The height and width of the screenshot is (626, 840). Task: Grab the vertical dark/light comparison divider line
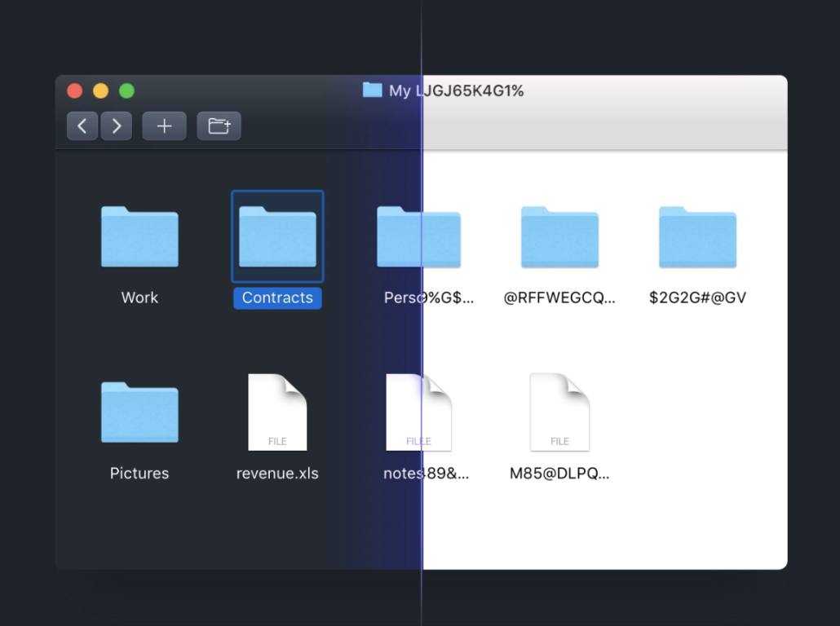click(x=422, y=342)
